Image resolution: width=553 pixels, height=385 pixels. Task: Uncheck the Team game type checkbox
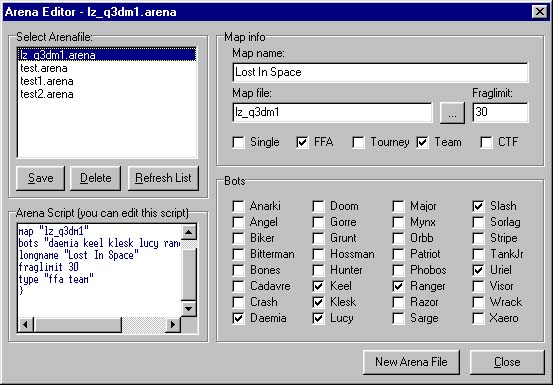coord(423,143)
